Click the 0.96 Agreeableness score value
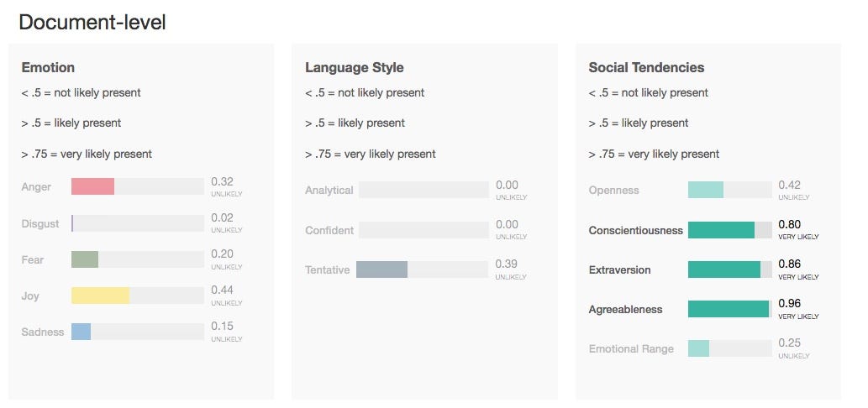 (x=790, y=303)
